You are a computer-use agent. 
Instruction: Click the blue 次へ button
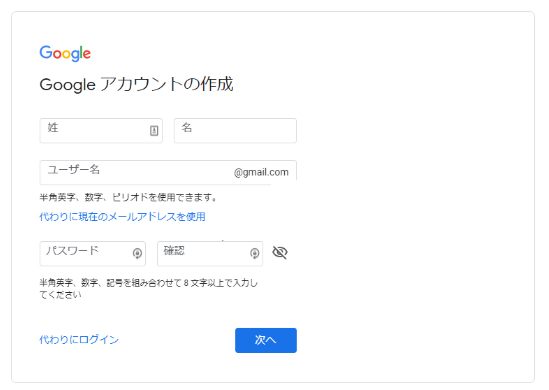(266, 340)
